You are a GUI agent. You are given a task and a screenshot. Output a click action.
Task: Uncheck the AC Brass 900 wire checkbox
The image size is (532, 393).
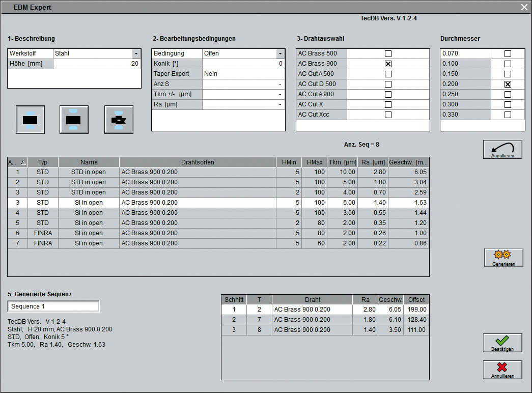pyautogui.click(x=388, y=64)
